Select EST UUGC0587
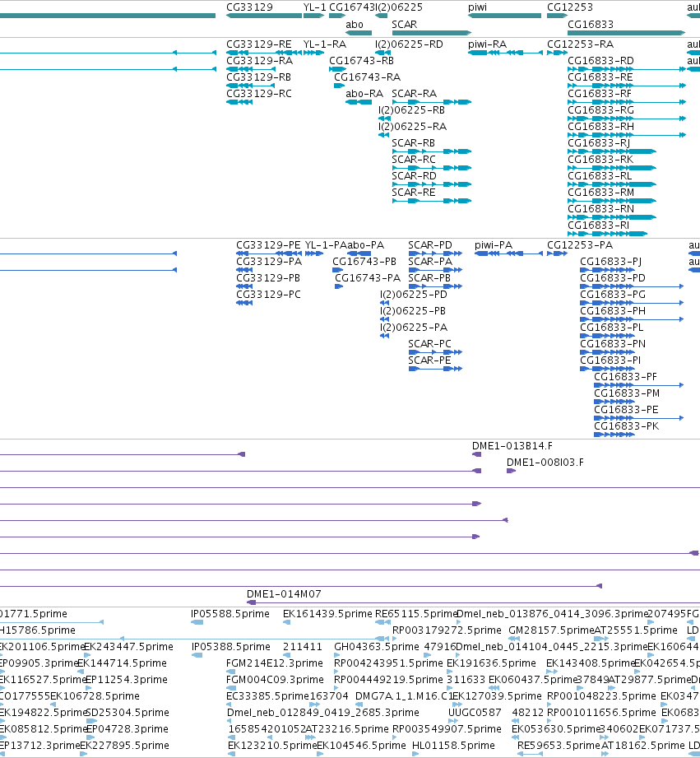 475,713
